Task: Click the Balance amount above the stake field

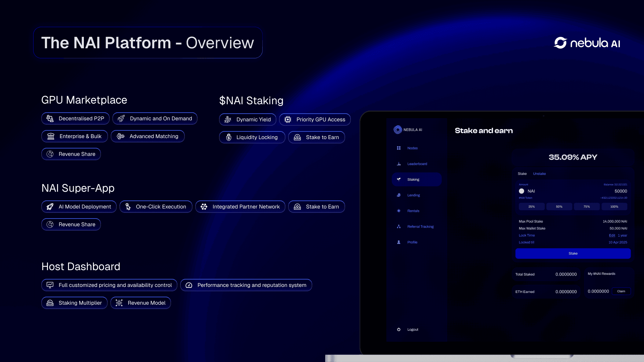Action: pos(615,184)
